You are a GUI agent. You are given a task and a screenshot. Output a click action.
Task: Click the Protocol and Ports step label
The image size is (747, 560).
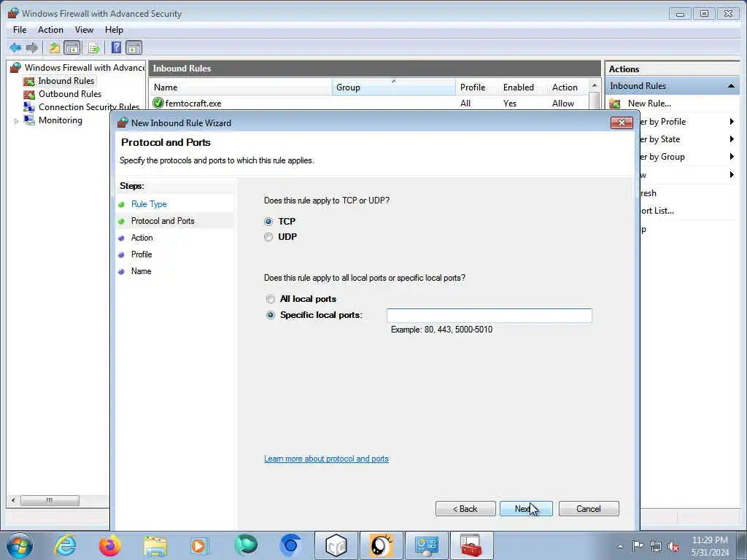pos(163,221)
